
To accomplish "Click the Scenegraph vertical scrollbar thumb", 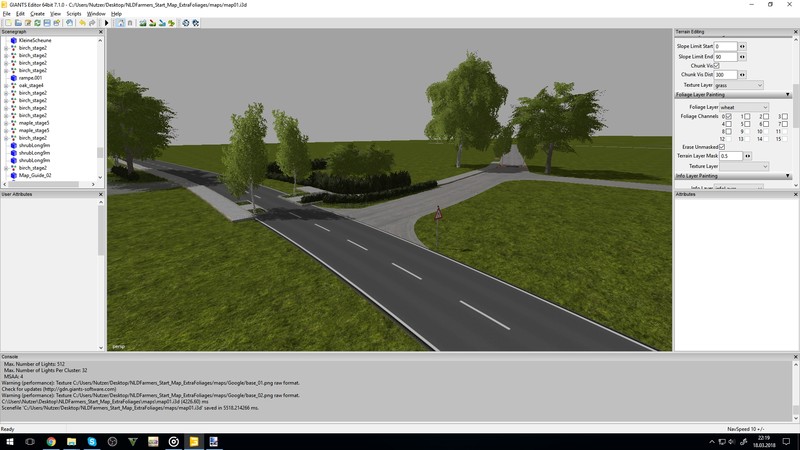I will (x=100, y=153).
